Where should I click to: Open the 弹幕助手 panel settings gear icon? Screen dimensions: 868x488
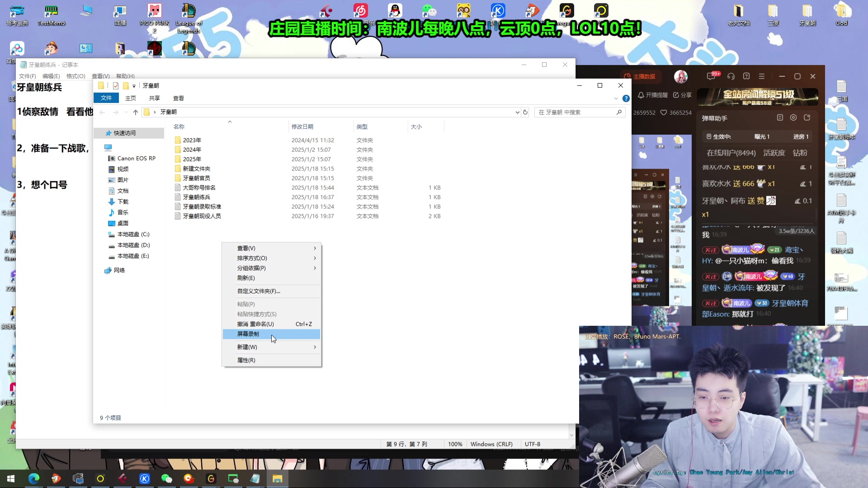793,118
